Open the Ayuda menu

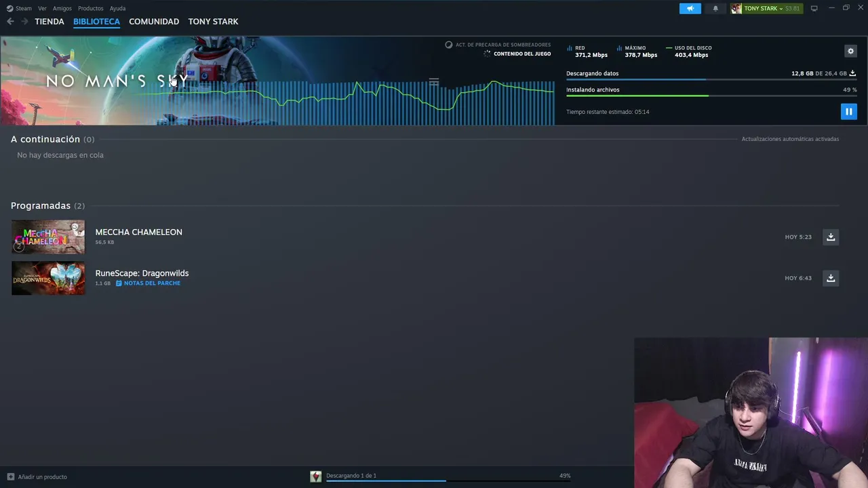pyautogui.click(x=117, y=8)
